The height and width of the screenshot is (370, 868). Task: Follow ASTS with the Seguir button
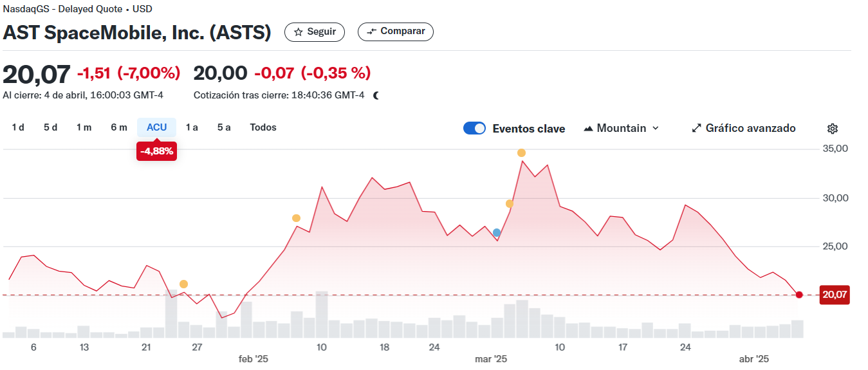(315, 32)
